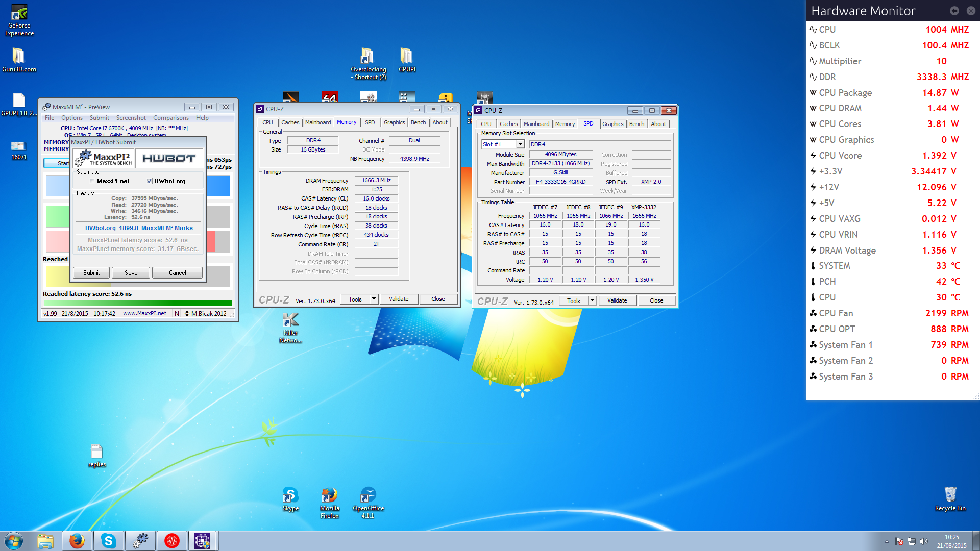Open the GPUPI folder icon
Screen dimensions: 980x551
coord(407,60)
